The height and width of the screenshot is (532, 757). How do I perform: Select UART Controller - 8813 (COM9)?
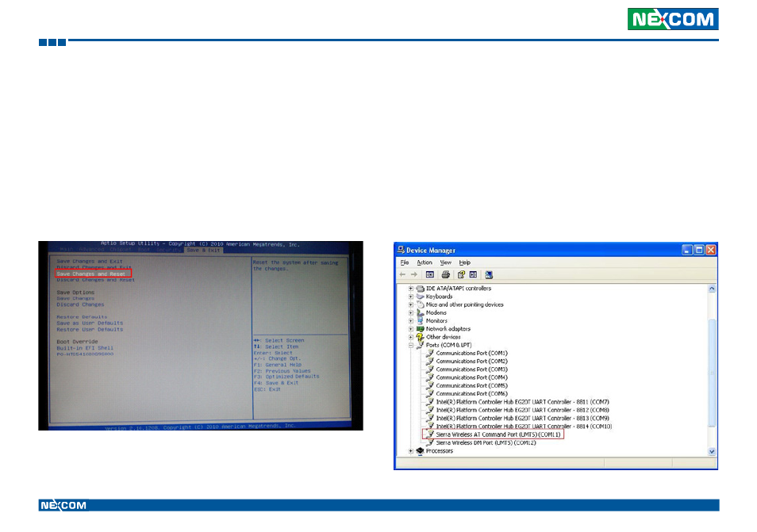522,418
